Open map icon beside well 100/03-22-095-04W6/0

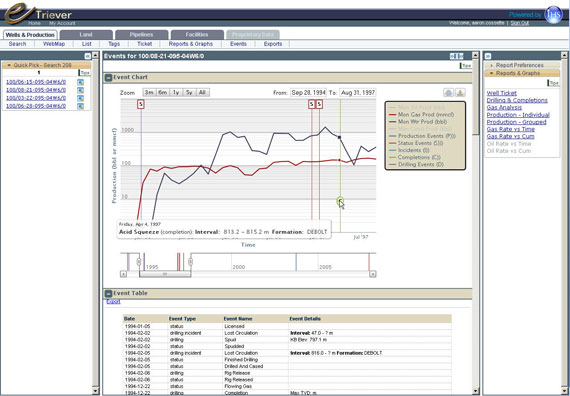coord(80,98)
